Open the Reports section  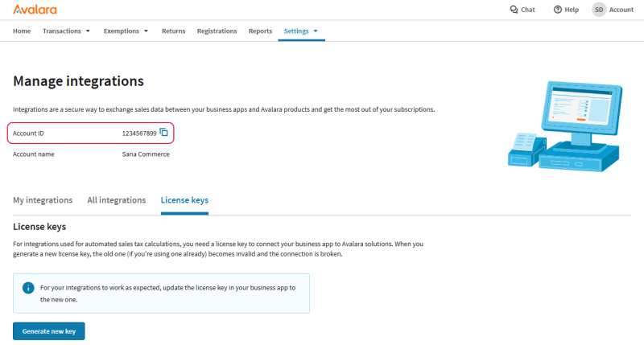260,31
